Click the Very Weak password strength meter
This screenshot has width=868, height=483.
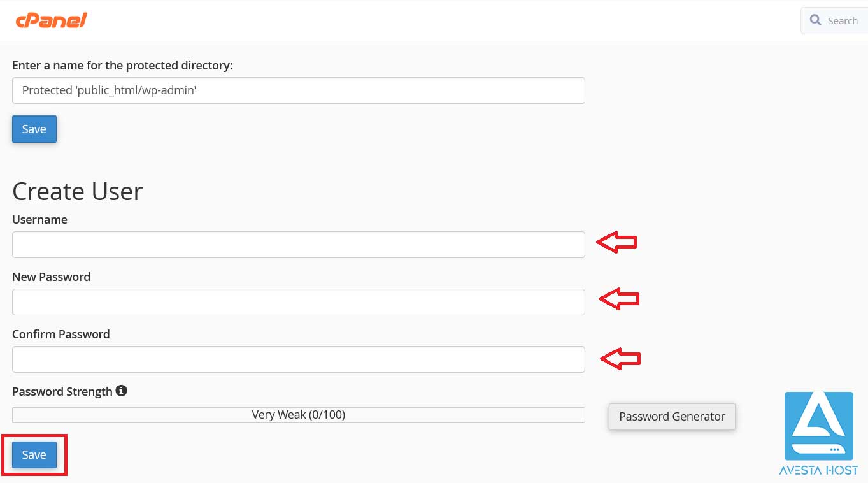coord(298,415)
